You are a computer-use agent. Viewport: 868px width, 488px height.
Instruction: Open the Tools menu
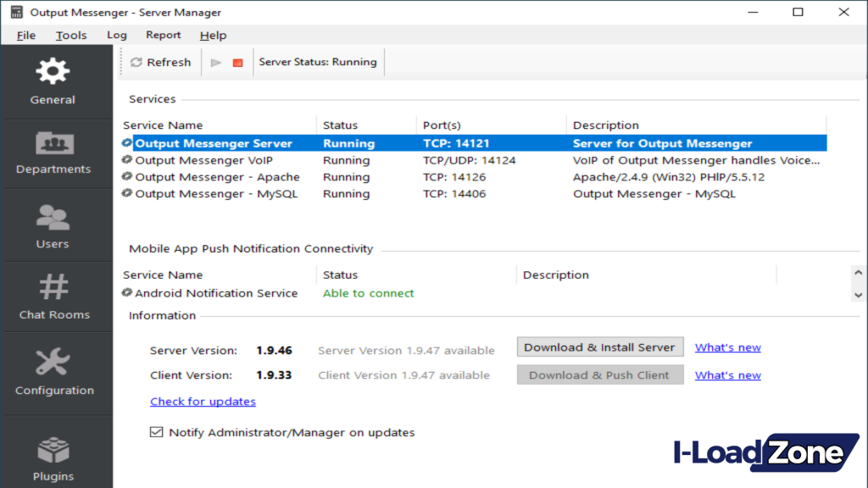pos(71,35)
